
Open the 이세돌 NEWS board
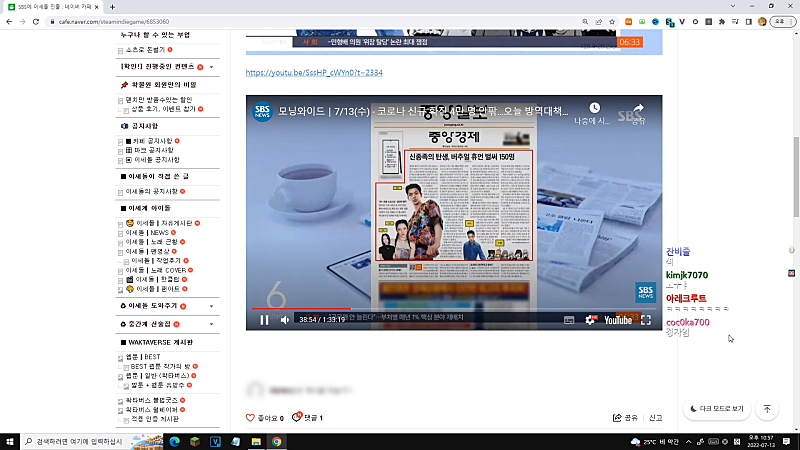point(147,233)
